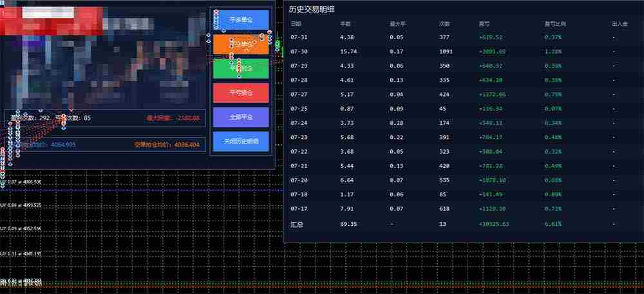Screen dimensions: 644x294
Task: Click the 空单持仓均价 4036.404 readout
Action: click(x=167, y=145)
